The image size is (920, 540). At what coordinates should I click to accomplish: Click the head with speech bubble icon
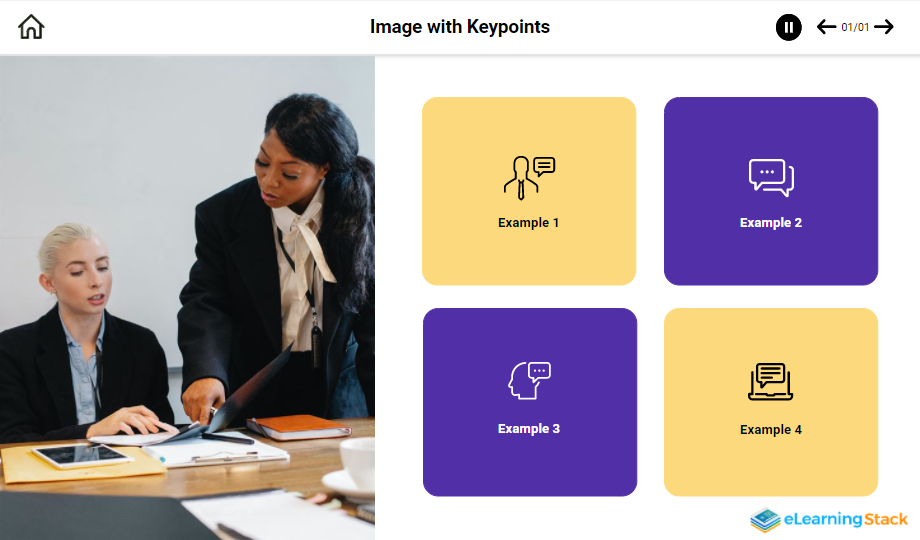point(529,380)
